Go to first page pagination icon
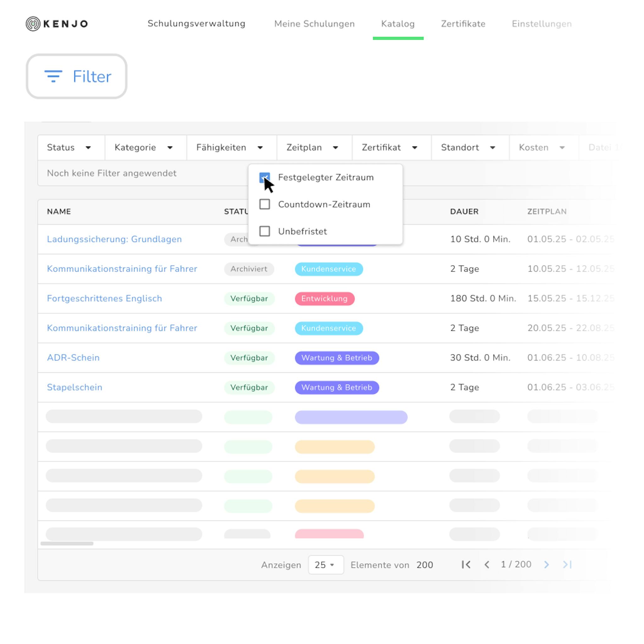644x644 pixels. (x=466, y=564)
